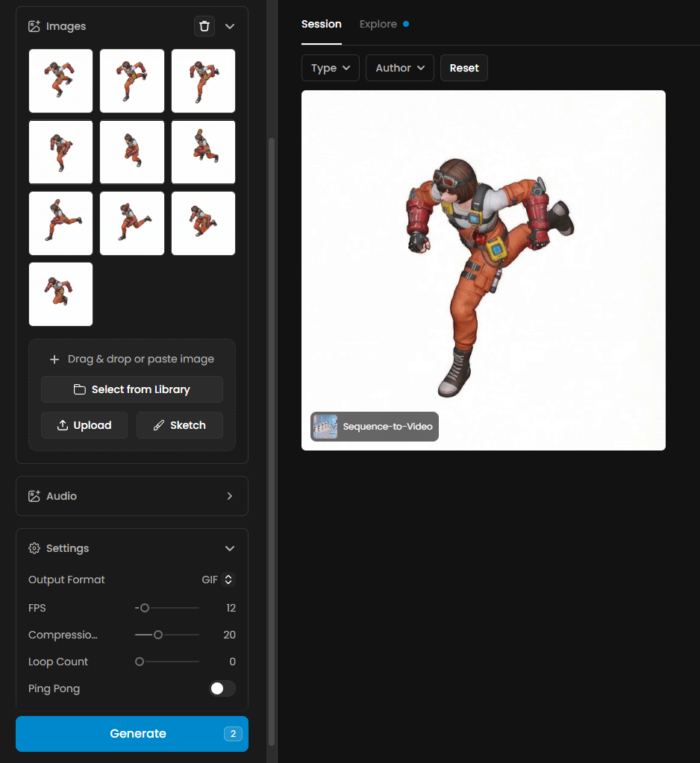Screen dimensions: 700x763
Task: Click the plus icon for drag & drop
Action: pyautogui.click(x=54, y=359)
